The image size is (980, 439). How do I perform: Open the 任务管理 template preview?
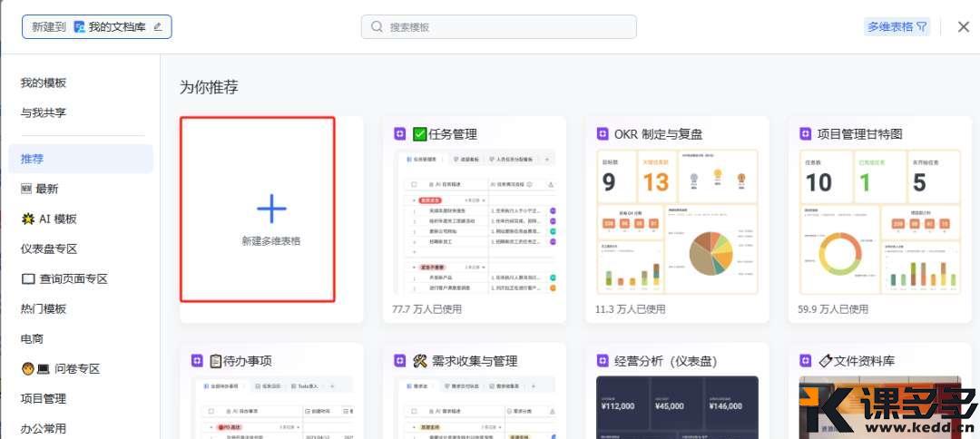[x=475, y=221]
